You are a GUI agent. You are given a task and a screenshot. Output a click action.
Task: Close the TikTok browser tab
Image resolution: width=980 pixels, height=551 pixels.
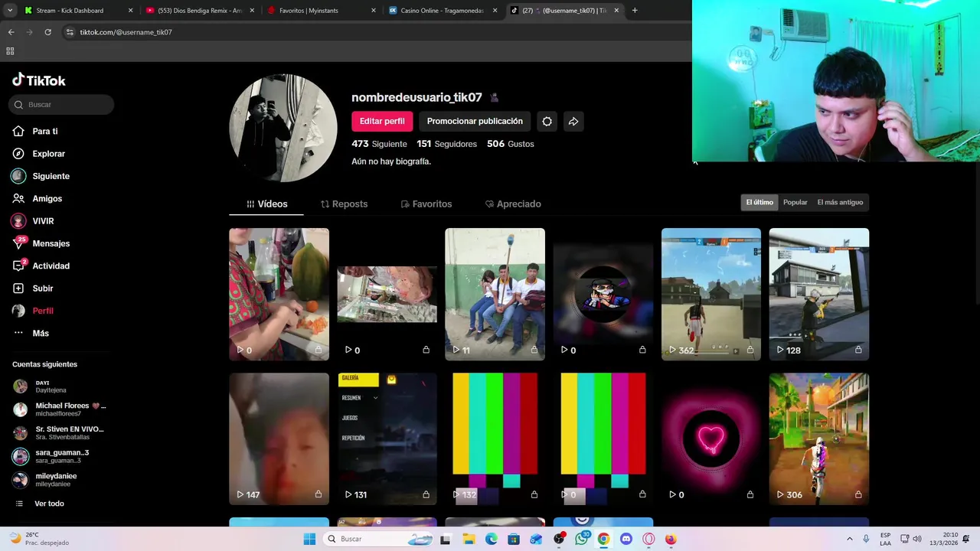pyautogui.click(x=616, y=11)
